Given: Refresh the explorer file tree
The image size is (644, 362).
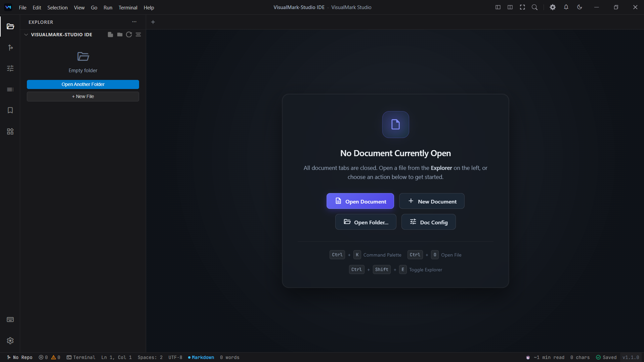Looking at the screenshot, I should tap(129, 35).
